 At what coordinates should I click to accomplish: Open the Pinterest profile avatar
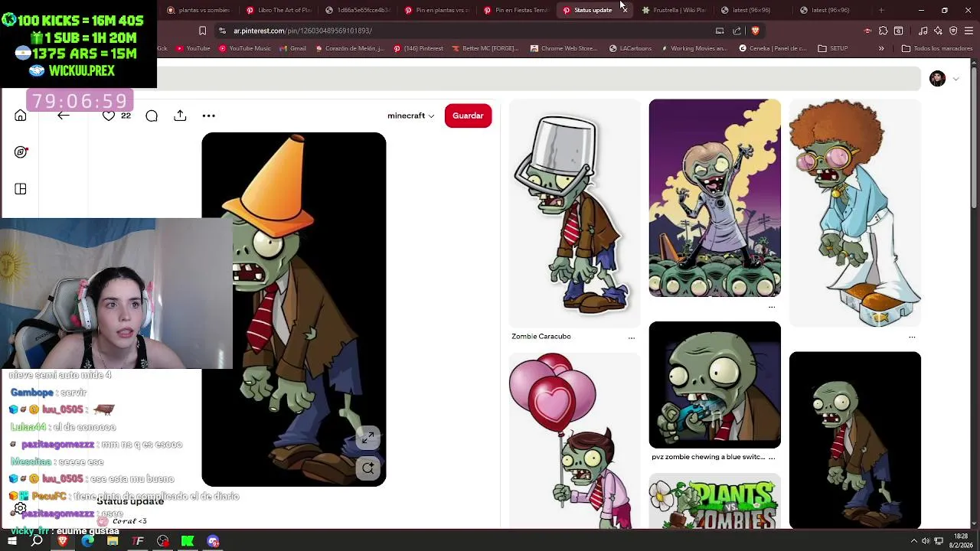(937, 79)
